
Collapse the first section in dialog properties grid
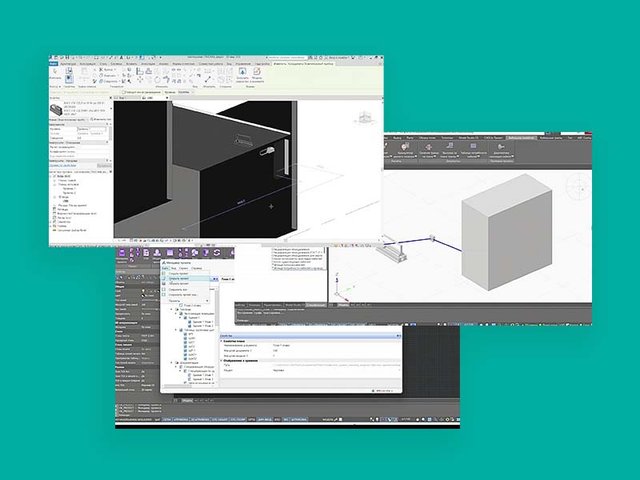[x=222, y=341]
